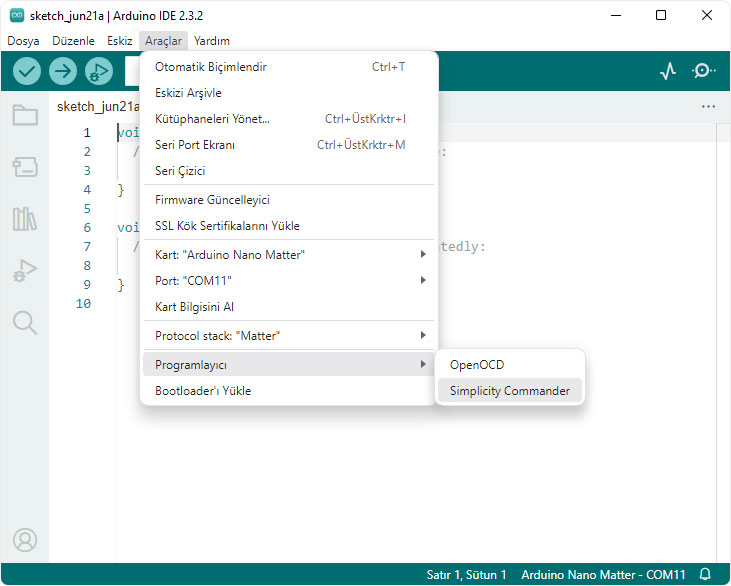This screenshot has height=586, width=731.
Task: Expand the Port: "COM11" submenu
Action: [289, 281]
